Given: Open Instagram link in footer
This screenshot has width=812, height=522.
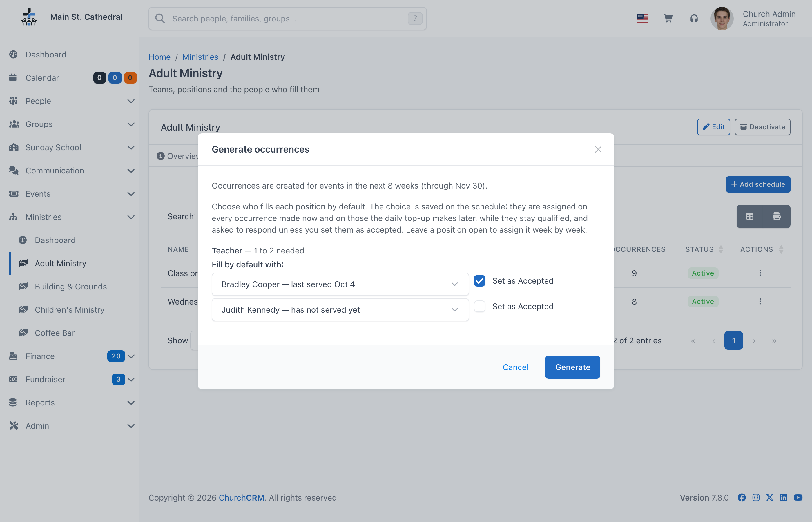Looking at the screenshot, I should tap(756, 498).
